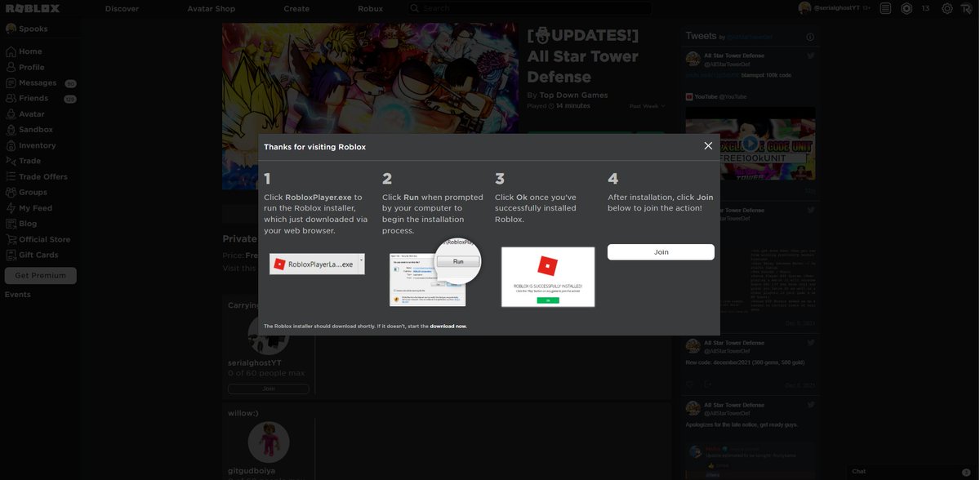
Task: Click the search magnifier icon
Action: tap(415, 8)
